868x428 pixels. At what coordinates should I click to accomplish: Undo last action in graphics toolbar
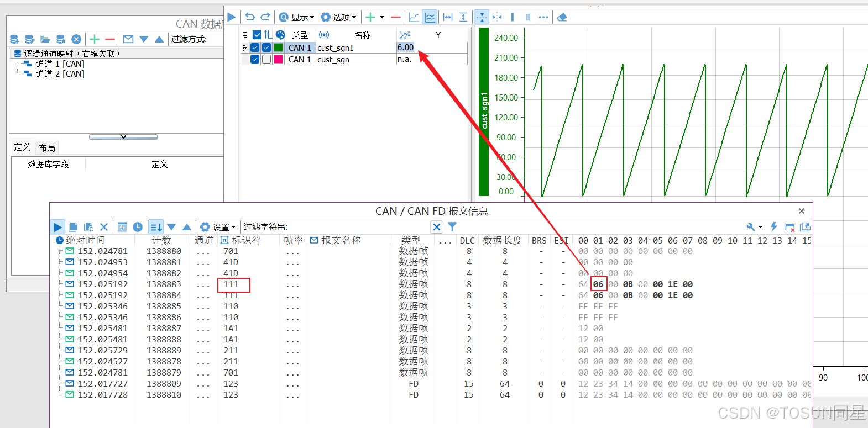coord(250,17)
